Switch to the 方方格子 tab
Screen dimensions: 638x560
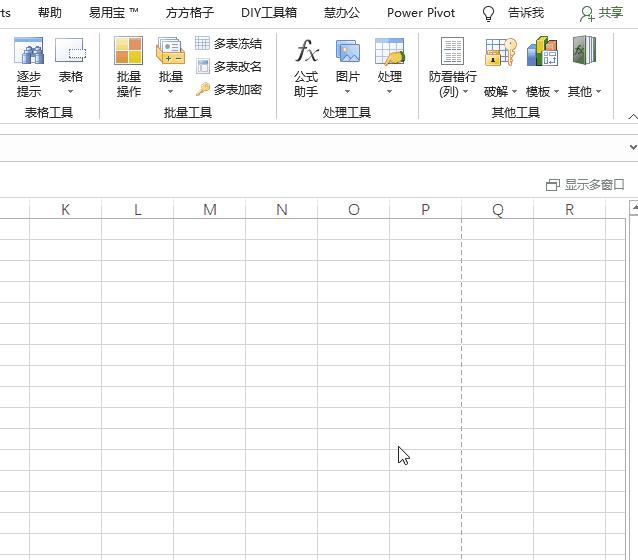[190, 13]
